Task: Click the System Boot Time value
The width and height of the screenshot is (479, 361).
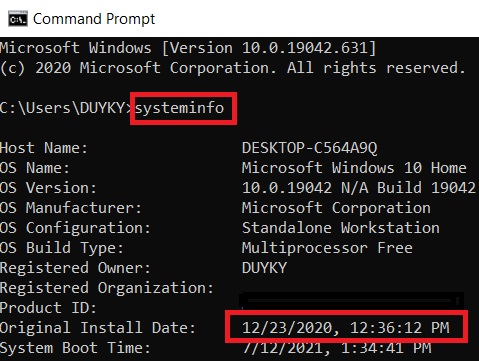Action: 337,348
